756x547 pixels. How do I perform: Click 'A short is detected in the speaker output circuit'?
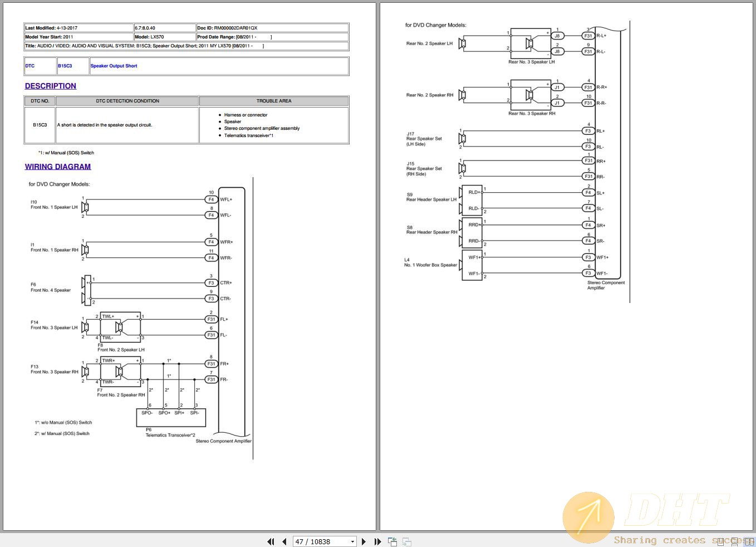pyautogui.click(x=105, y=125)
